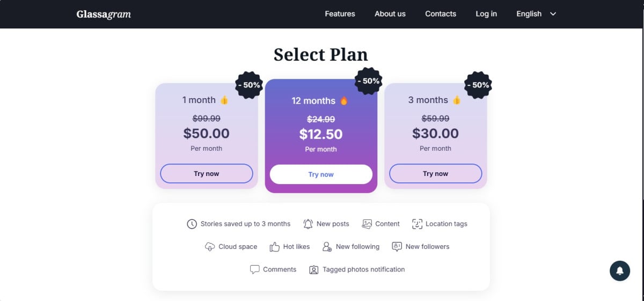Click the Location tags face-scan icon
This screenshot has width=644, height=301.
(x=417, y=224)
